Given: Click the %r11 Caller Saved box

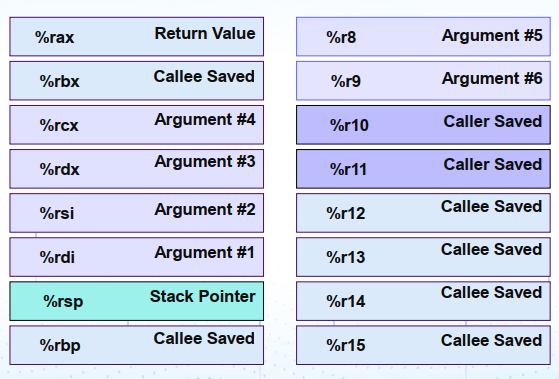Looking at the screenshot, I should pos(423,169).
